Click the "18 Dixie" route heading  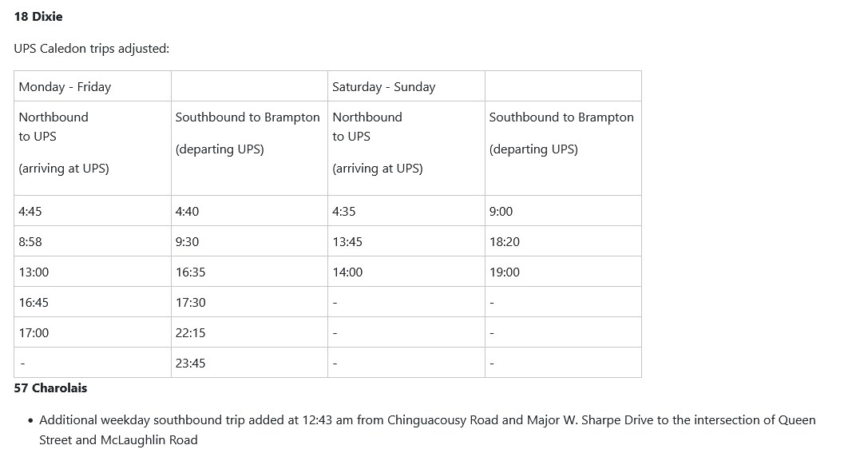(38, 16)
